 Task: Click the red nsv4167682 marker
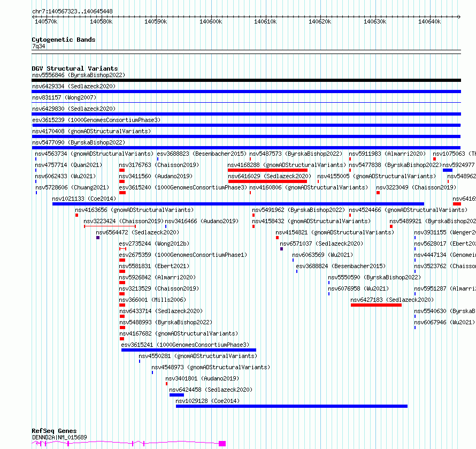[x=122, y=339]
